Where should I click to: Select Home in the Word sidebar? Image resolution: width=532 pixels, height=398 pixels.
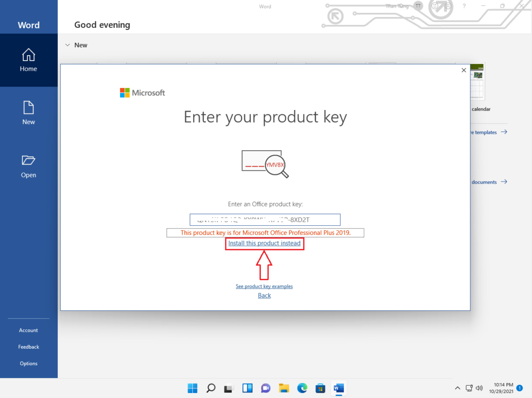[x=28, y=60]
